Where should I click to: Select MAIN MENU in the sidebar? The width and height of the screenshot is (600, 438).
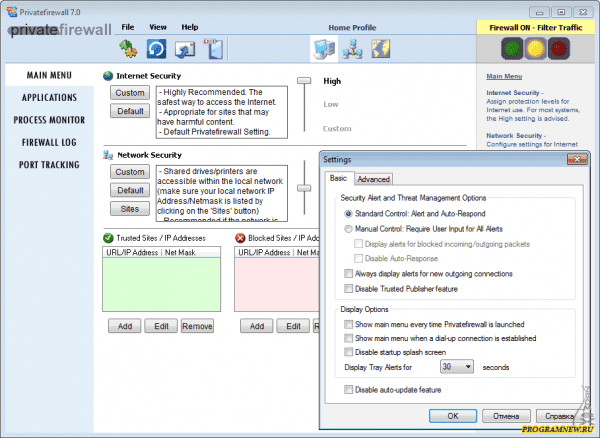point(49,75)
